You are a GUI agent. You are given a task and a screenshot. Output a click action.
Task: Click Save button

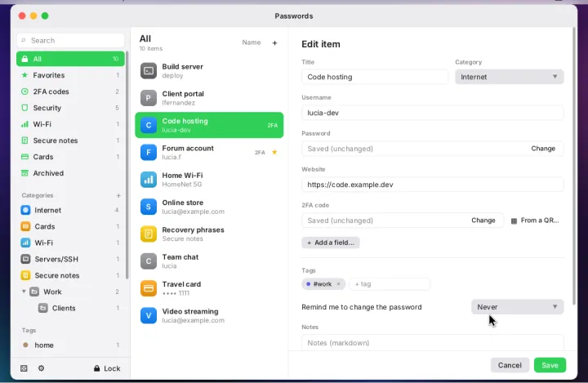[x=550, y=365]
